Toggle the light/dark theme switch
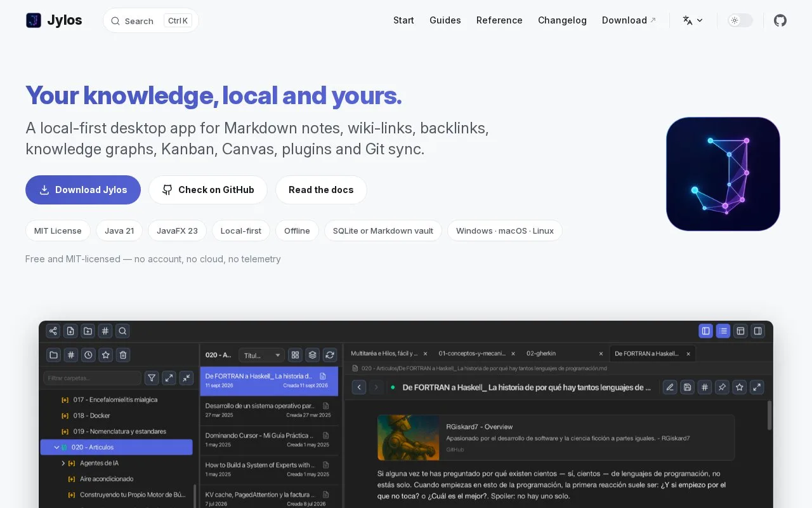Screen dimensions: 812x508 pos(740,20)
